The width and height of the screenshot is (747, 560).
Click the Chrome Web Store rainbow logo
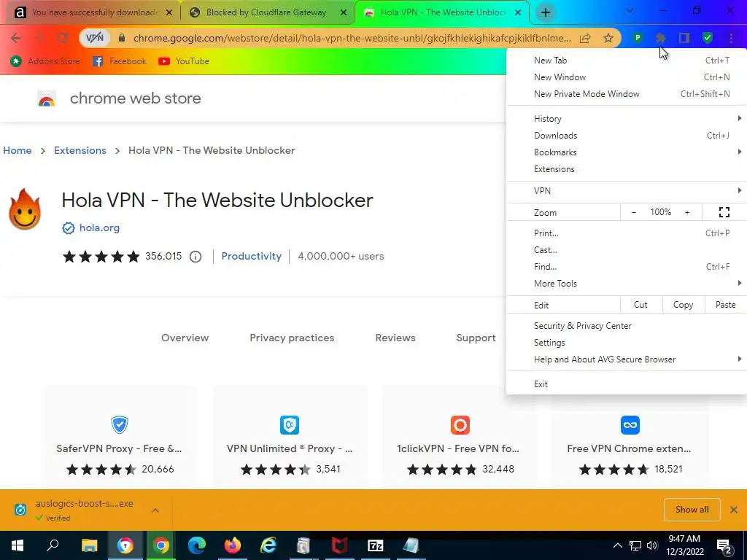(x=47, y=98)
